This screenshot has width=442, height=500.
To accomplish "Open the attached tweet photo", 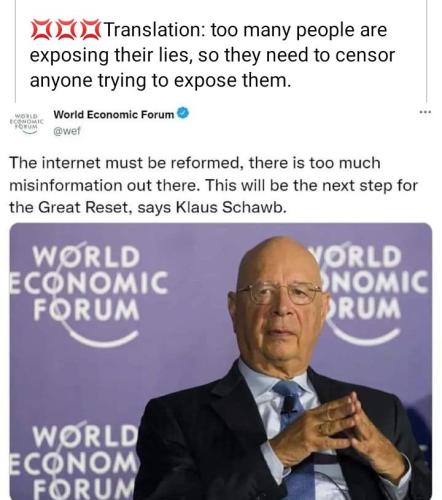I will point(221,361).
